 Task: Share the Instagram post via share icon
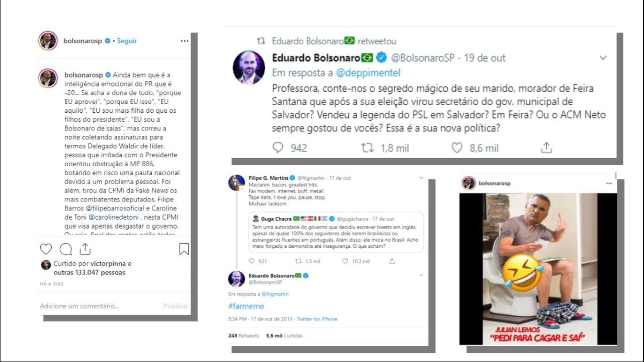pyautogui.click(x=85, y=249)
